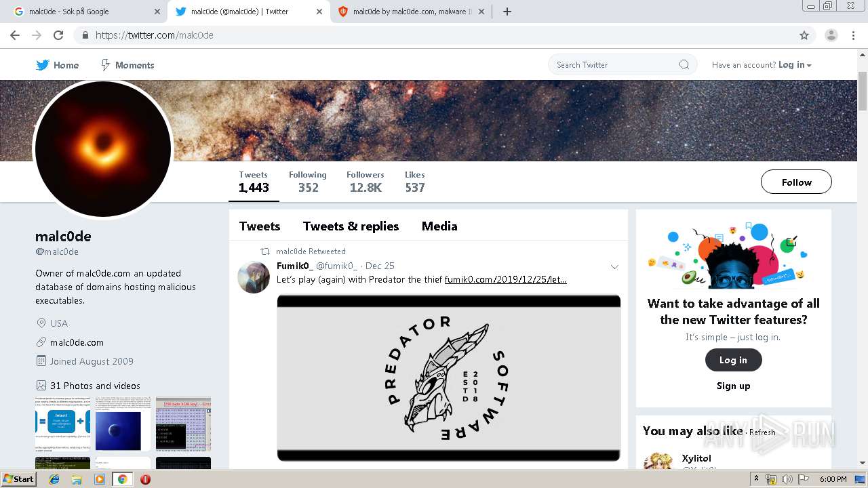This screenshot has height=488, width=868.
Task: Switch to Tweets & replies tab
Action: coord(351,226)
